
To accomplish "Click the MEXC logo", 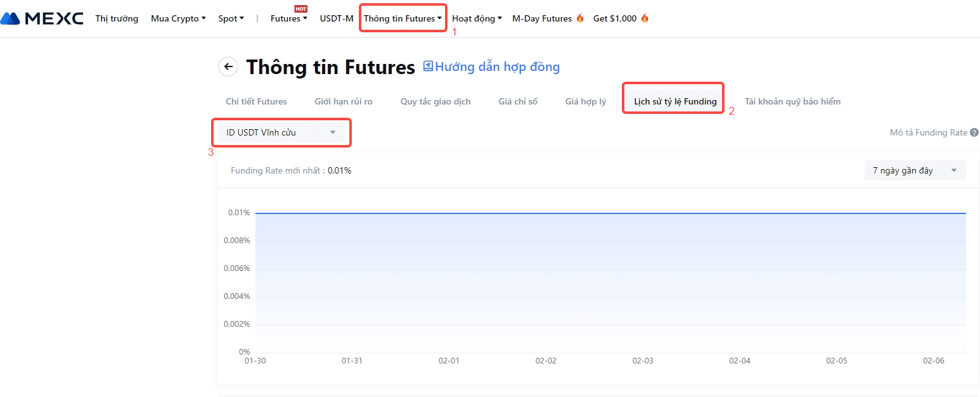I will pyautogui.click(x=42, y=18).
